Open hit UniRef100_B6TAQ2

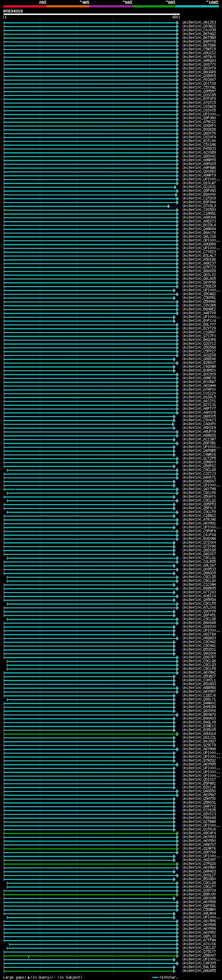199,34
